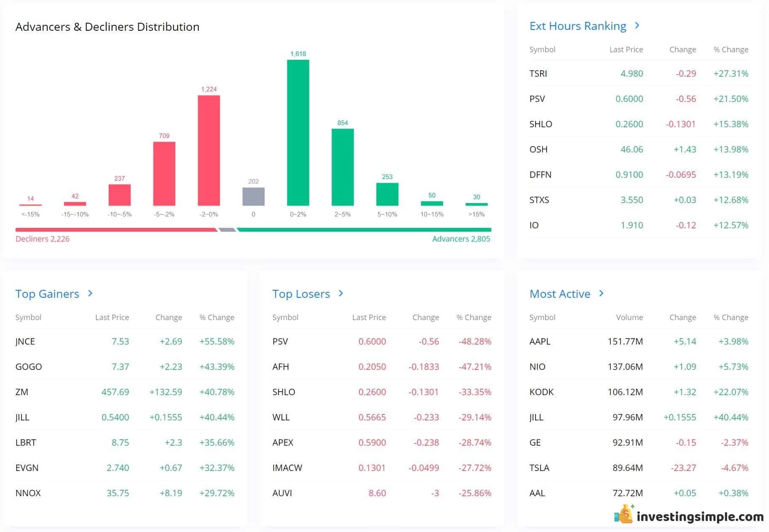The height and width of the screenshot is (532, 769).
Task: Click the gray unchanged segment of ratio bar
Action: [x=227, y=230]
